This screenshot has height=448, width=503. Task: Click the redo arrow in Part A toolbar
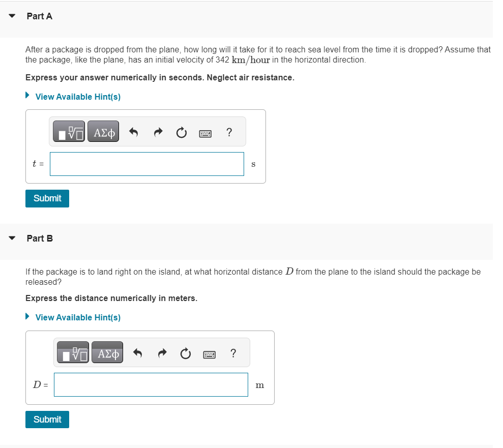click(158, 131)
